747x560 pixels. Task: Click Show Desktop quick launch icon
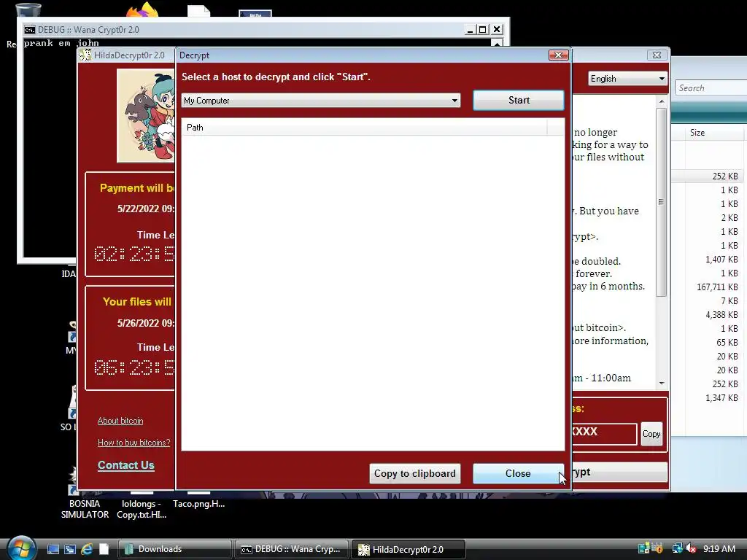(x=53, y=549)
